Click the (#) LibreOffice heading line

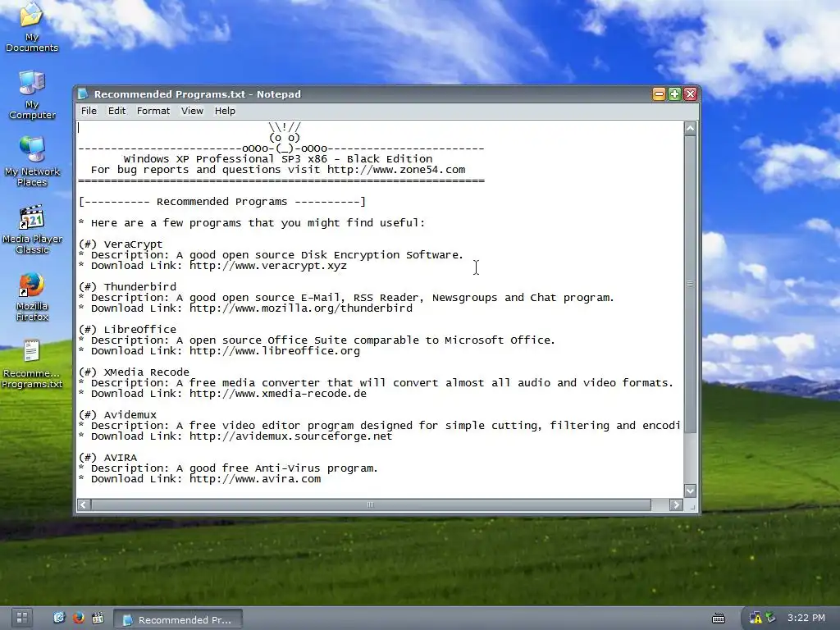(x=127, y=330)
